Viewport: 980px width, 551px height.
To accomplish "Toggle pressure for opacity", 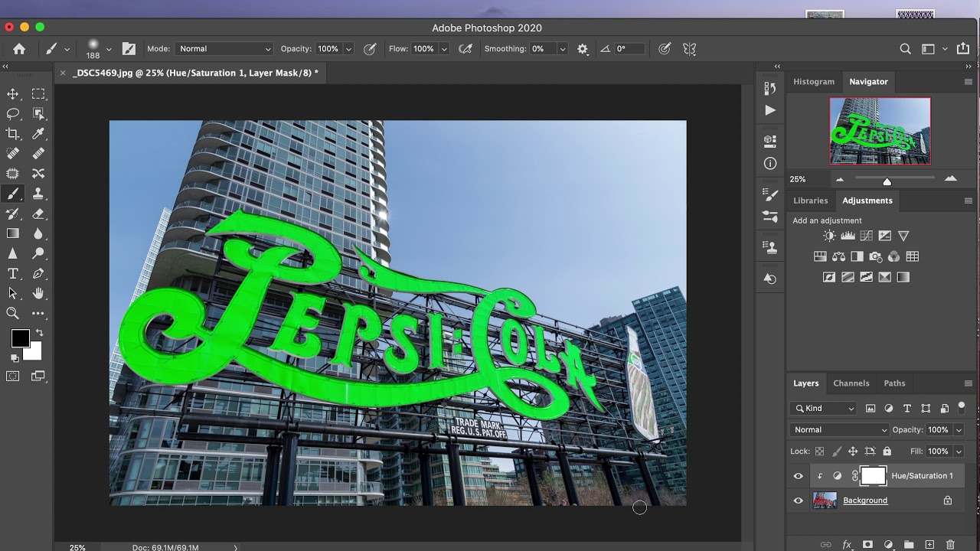I will coord(370,48).
